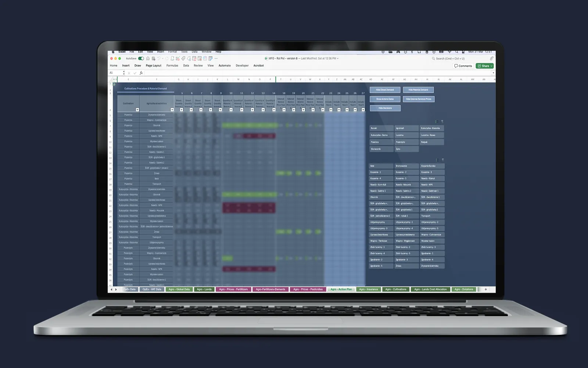Click the cancel entry X in formula bar
The height and width of the screenshot is (368, 588).
pyautogui.click(x=129, y=73)
